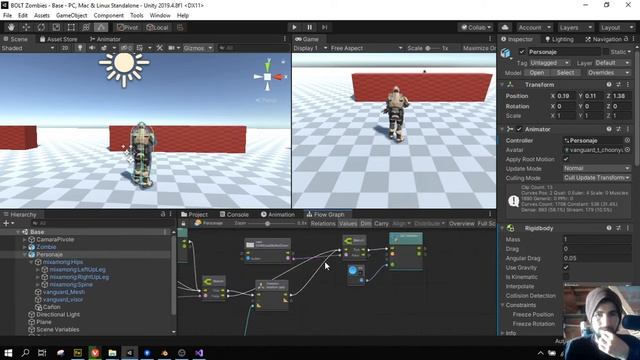The image size is (640, 360).
Task: Toggle the Personaje active checkbox in Inspector
Action: click(522, 52)
